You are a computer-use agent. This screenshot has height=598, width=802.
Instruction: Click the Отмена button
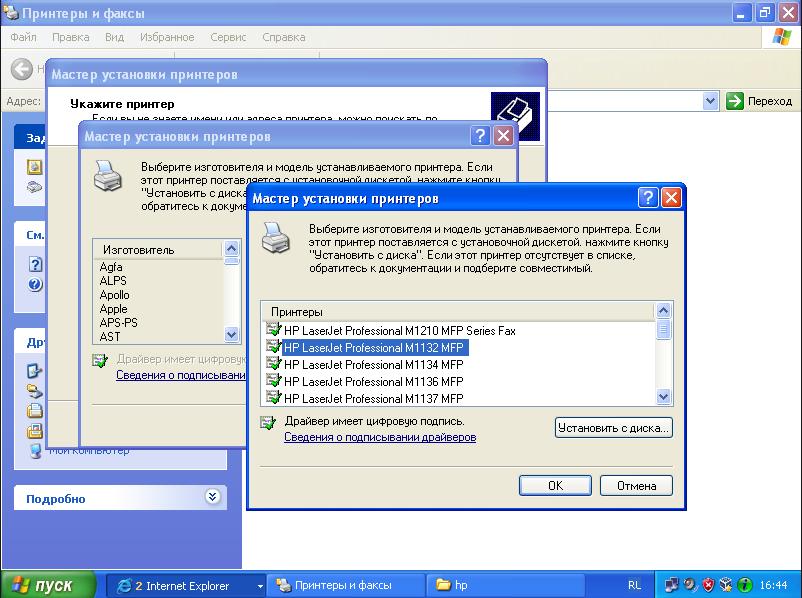click(636, 485)
